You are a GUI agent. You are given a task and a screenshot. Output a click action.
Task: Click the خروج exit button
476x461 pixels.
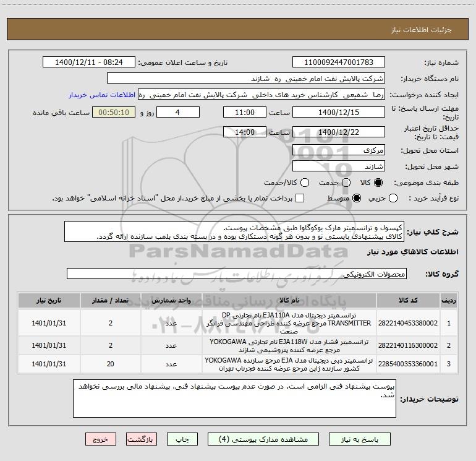pos(100,439)
